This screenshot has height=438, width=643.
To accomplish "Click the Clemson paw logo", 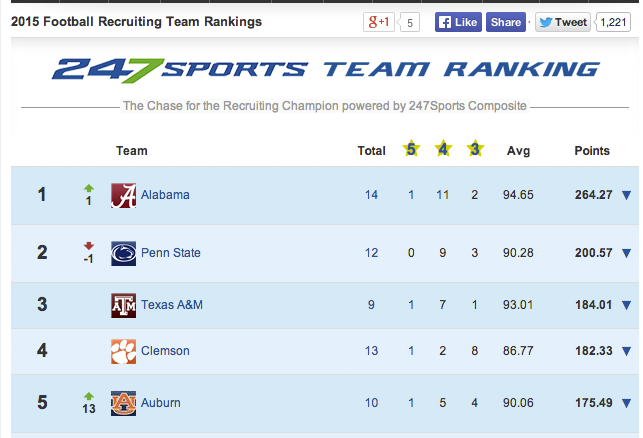I will (123, 351).
